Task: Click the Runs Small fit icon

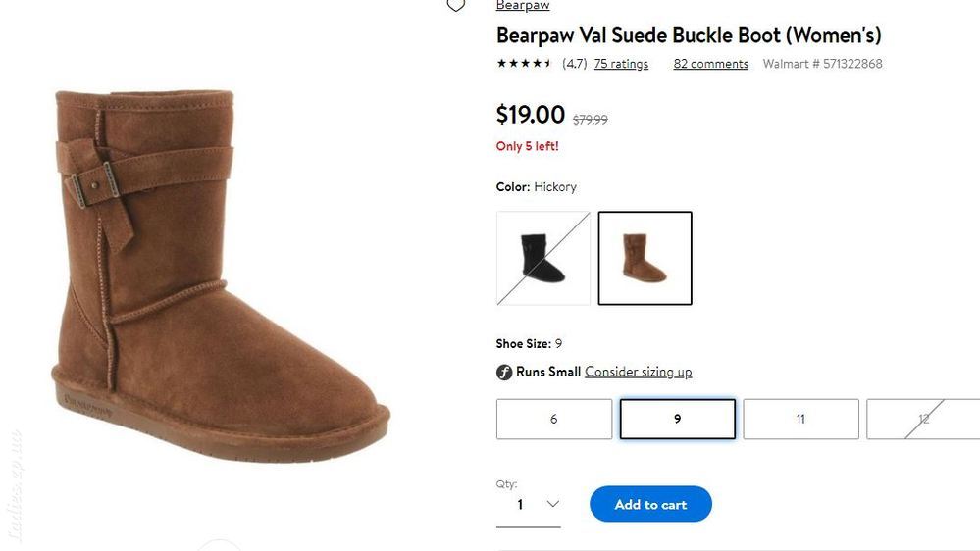Action: (x=504, y=373)
